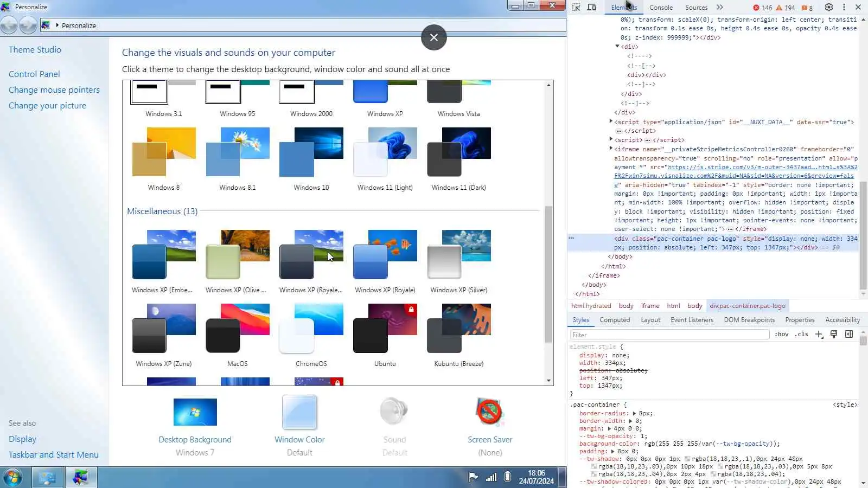
Task: Expand the margin shorthand property
Action: 609,428
